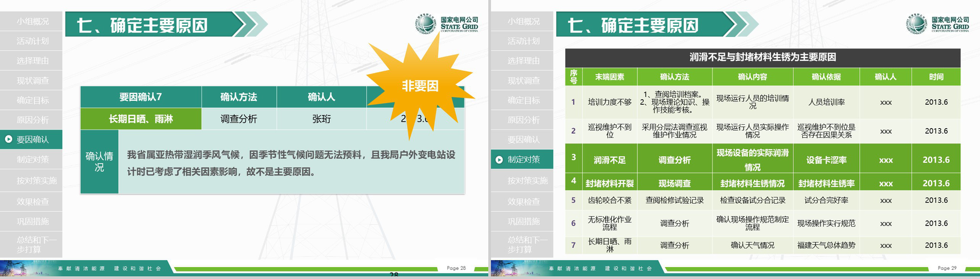Image resolution: width=980 pixels, height=279 pixels.
Task: Select 小组概况 in the Page 28 slide sidebar
Action: click(31, 21)
